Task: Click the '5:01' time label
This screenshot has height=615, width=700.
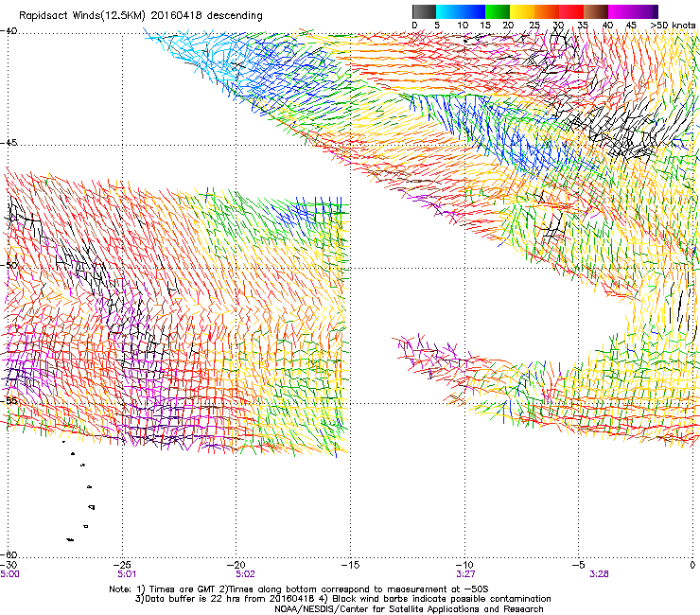Action: (x=127, y=574)
